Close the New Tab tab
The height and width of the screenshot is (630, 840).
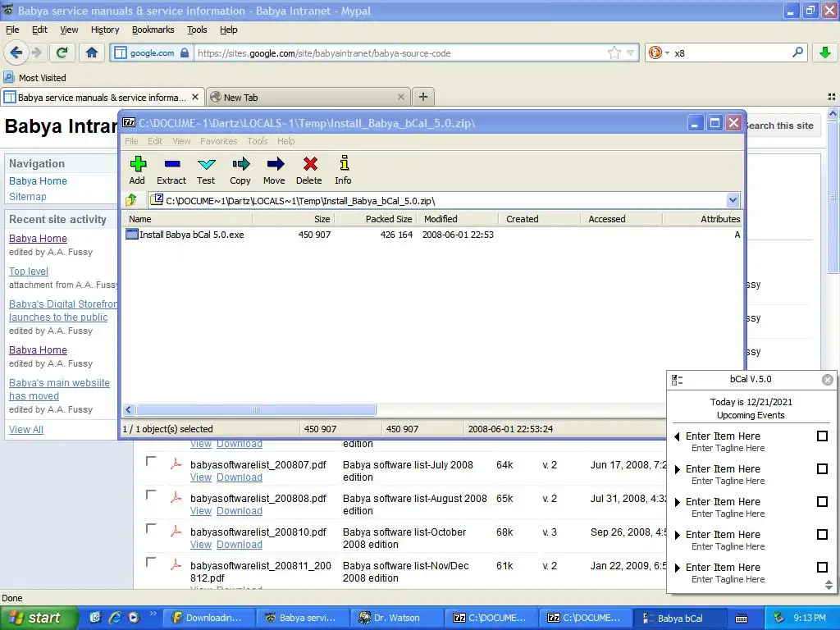(x=400, y=97)
